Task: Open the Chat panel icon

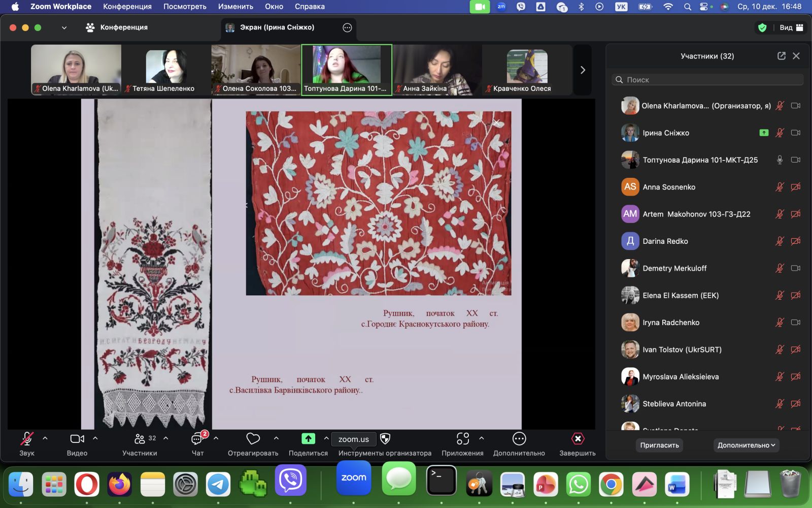Action: point(197,439)
